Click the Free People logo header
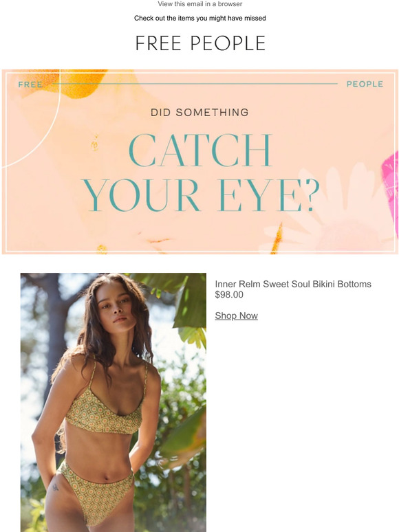 (x=200, y=43)
